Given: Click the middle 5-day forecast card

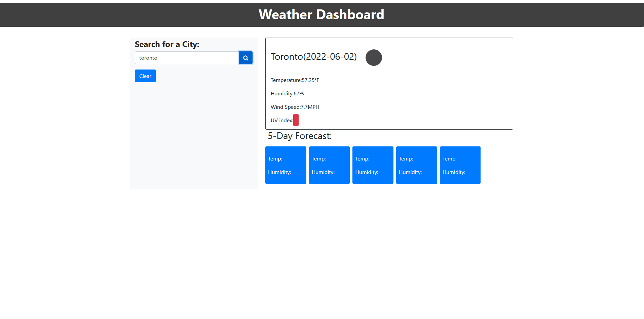Looking at the screenshot, I should pyautogui.click(x=373, y=165).
